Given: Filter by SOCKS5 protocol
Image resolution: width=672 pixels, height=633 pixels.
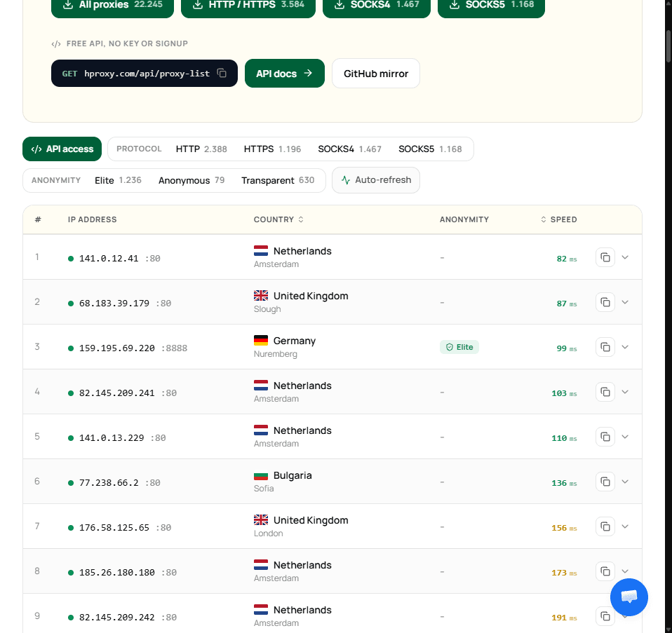Looking at the screenshot, I should 430,149.
